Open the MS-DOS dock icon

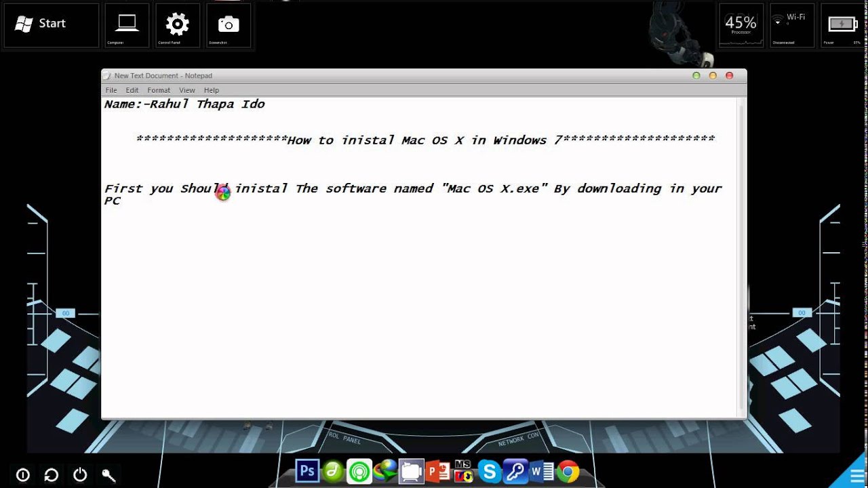pyautogui.click(x=463, y=470)
